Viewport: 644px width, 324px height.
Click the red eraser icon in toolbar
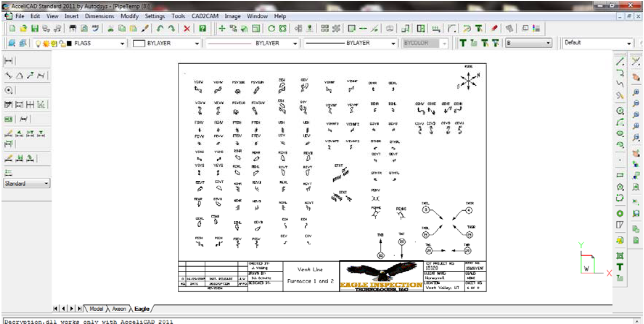494,29
